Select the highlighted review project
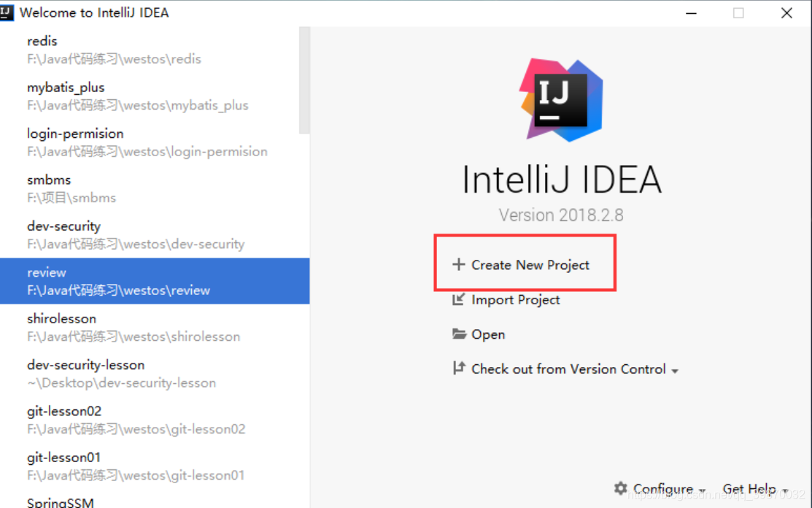Viewport: 812px width, 508px height. pyautogui.click(x=155, y=281)
